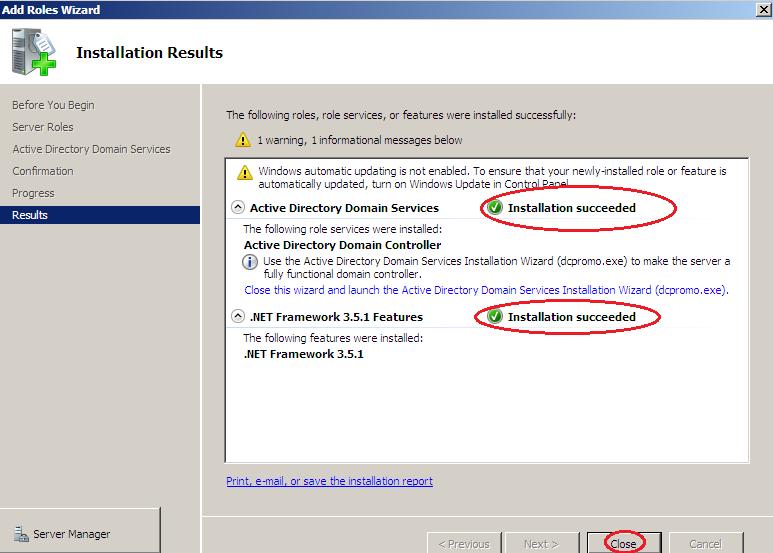Click the Close button
773x553 pixels.
(x=624, y=543)
